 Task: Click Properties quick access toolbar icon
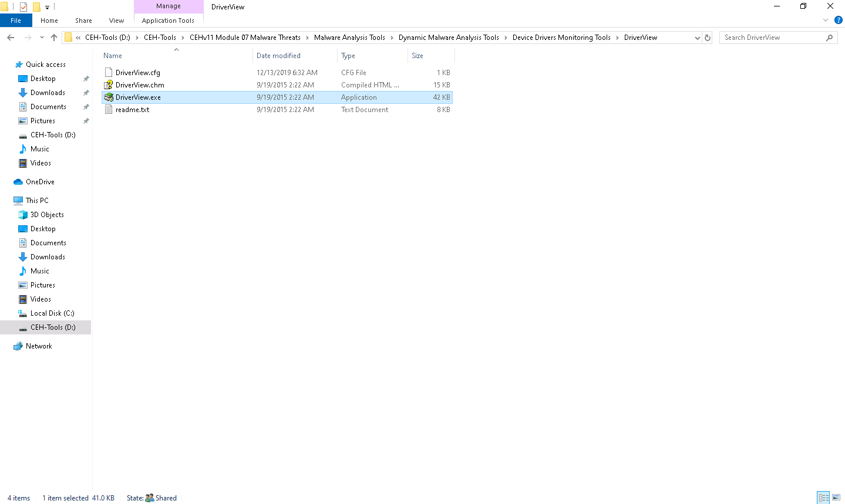pyautogui.click(x=23, y=7)
